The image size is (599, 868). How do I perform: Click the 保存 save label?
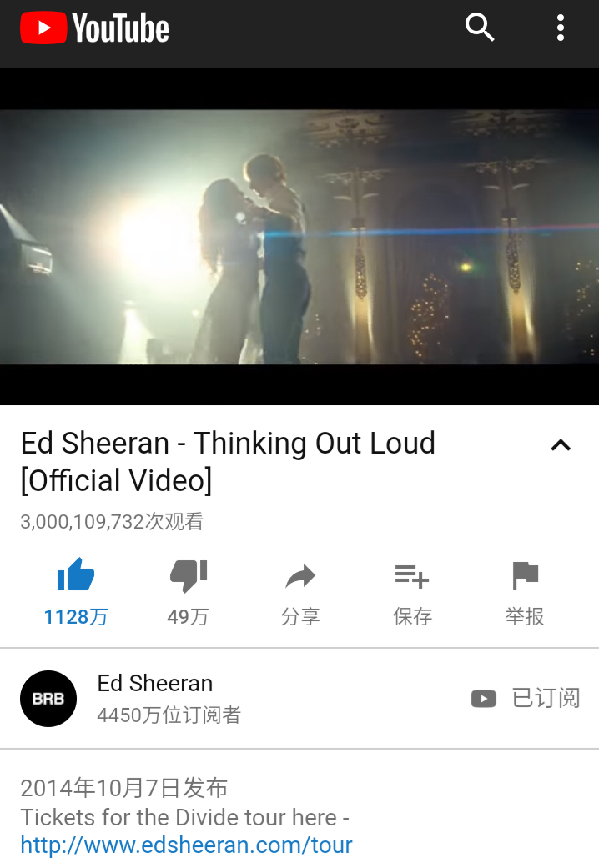[x=412, y=617]
